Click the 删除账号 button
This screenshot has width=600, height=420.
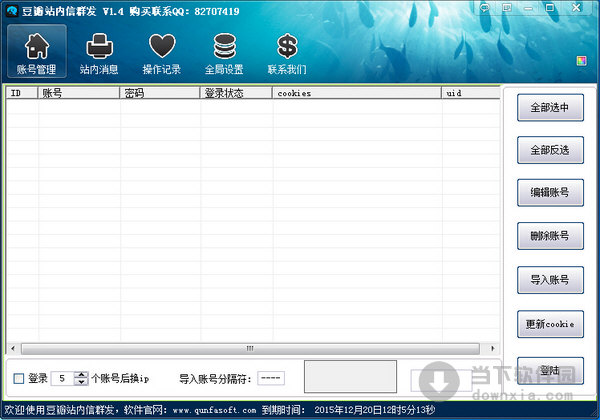(550, 236)
